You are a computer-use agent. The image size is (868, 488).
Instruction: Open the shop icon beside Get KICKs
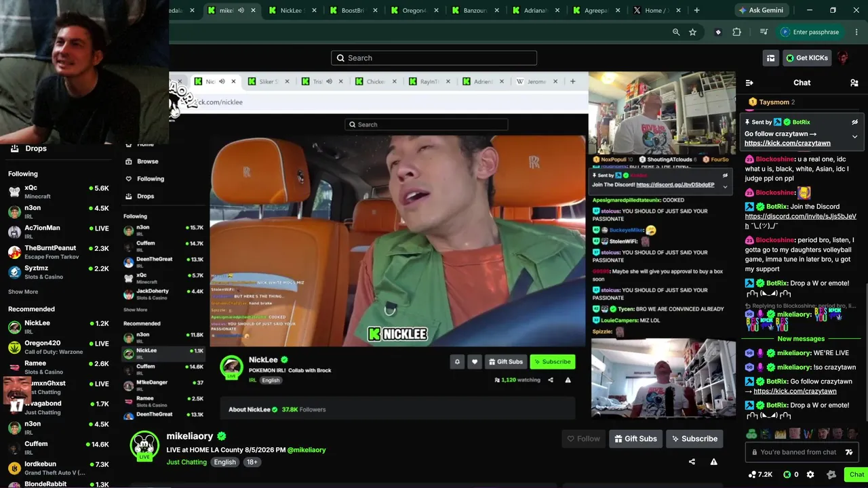pyautogui.click(x=770, y=58)
